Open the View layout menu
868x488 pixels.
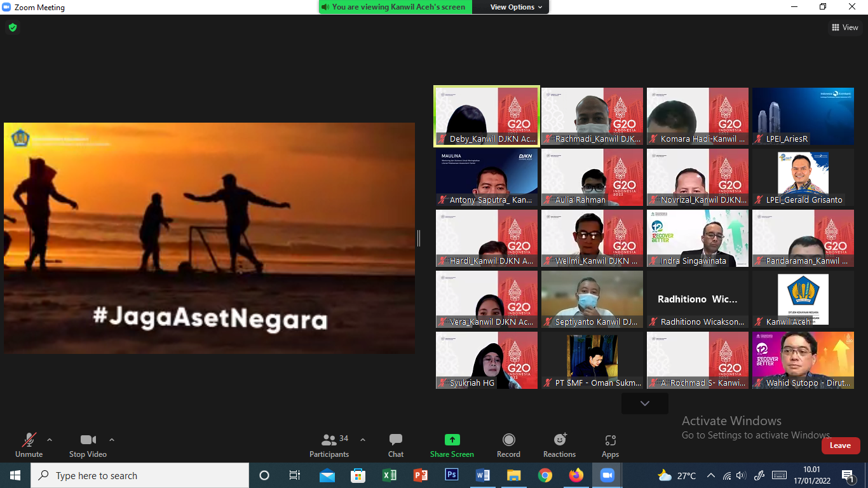(x=845, y=27)
